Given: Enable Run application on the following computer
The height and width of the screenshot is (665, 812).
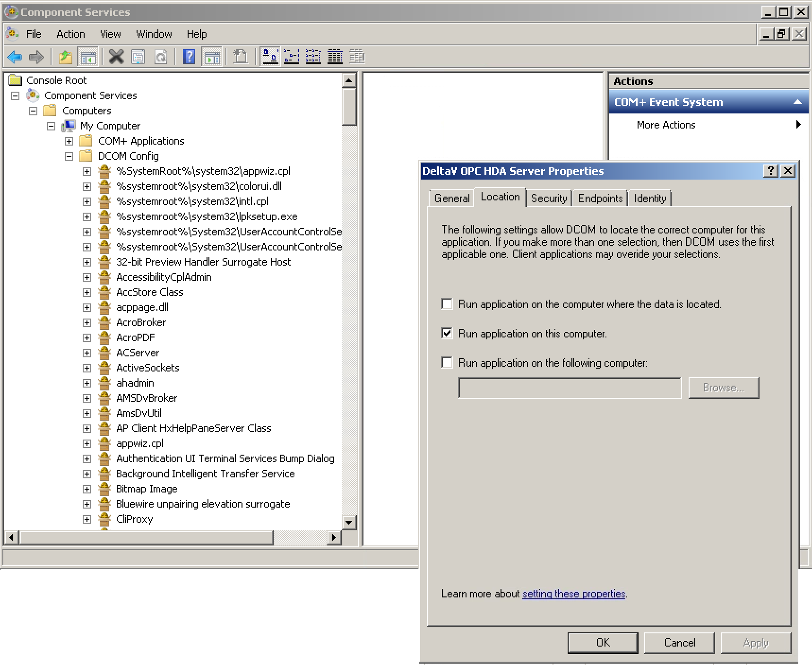Looking at the screenshot, I should 447,362.
